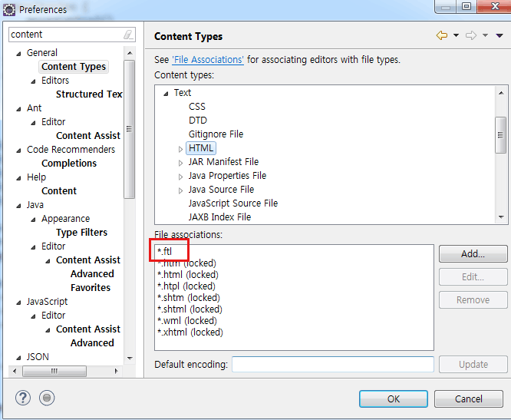Expand the Java Properties File node

coord(180,177)
